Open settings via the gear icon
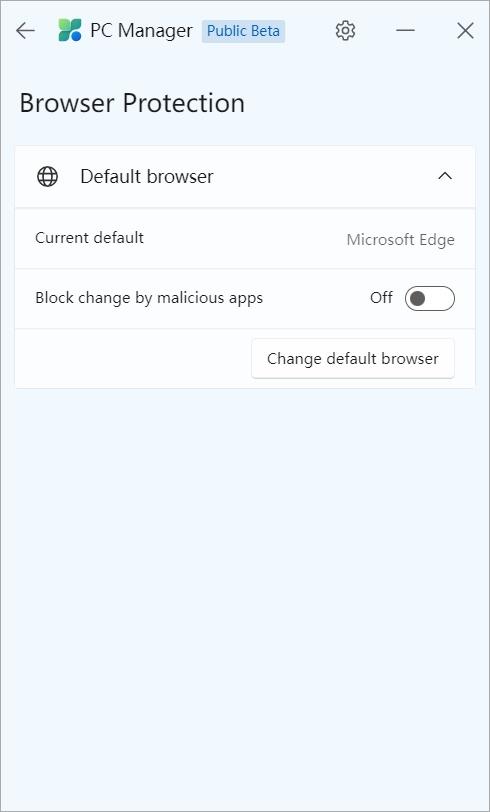This screenshot has width=490, height=812. (345, 31)
